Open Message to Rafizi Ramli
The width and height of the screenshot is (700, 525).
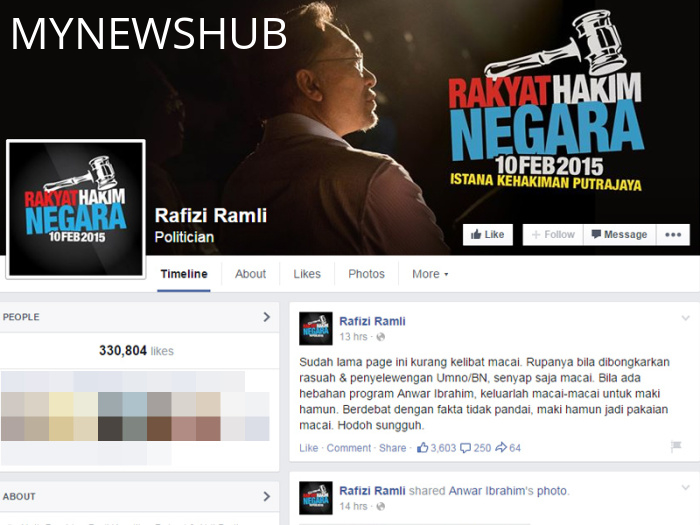618,234
